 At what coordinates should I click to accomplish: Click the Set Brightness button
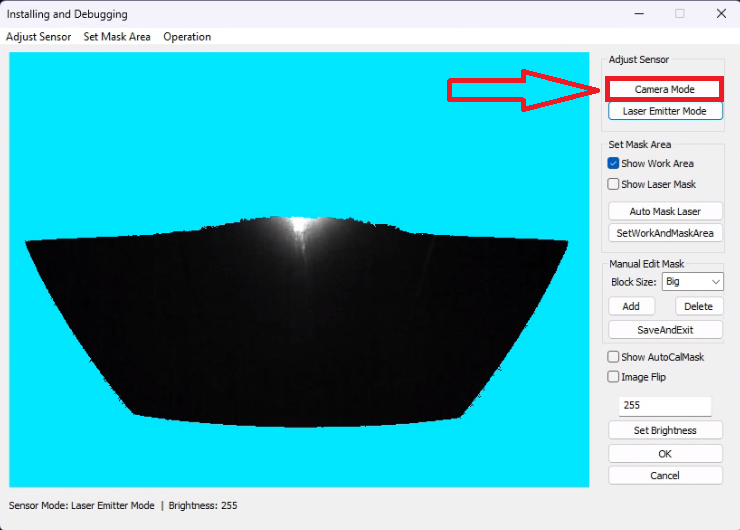(x=665, y=430)
